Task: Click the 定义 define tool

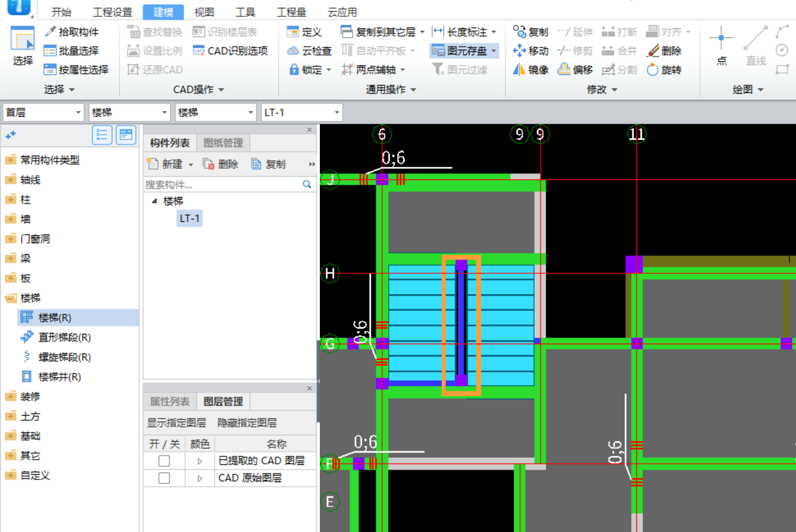Action: tap(304, 32)
